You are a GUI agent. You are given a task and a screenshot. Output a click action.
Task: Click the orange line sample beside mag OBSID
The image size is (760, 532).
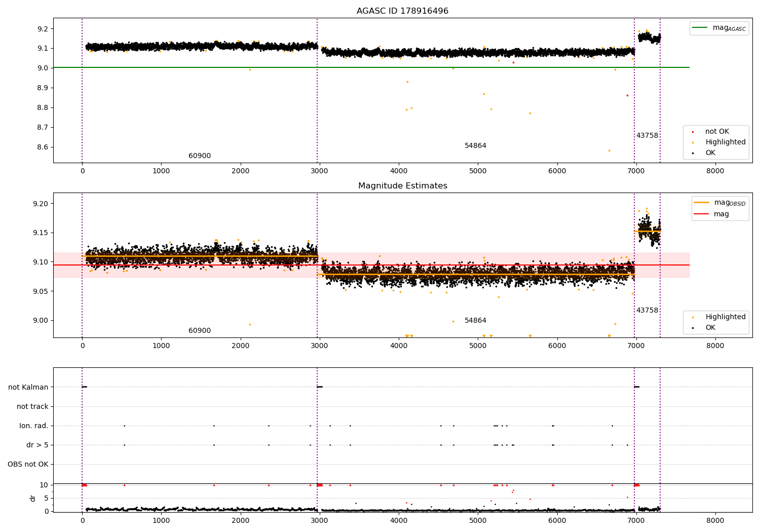701,203
